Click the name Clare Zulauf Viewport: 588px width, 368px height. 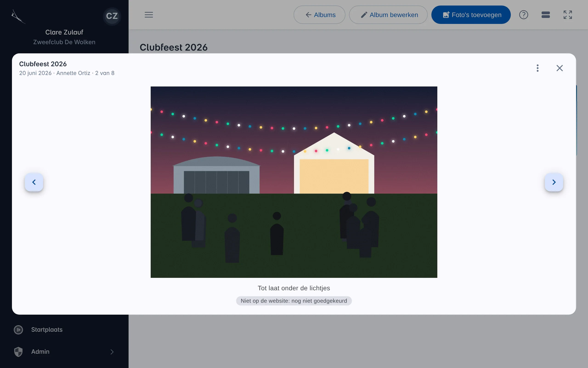tap(64, 32)
